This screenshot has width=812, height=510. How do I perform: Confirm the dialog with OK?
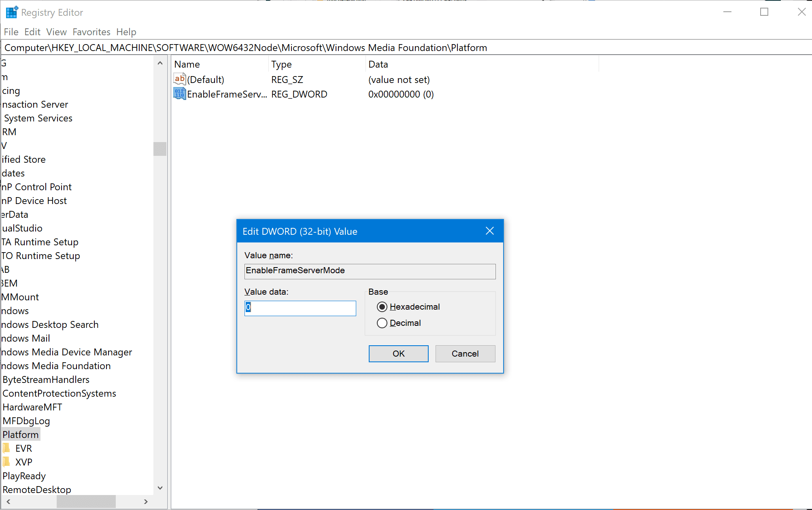coord(398,354)
